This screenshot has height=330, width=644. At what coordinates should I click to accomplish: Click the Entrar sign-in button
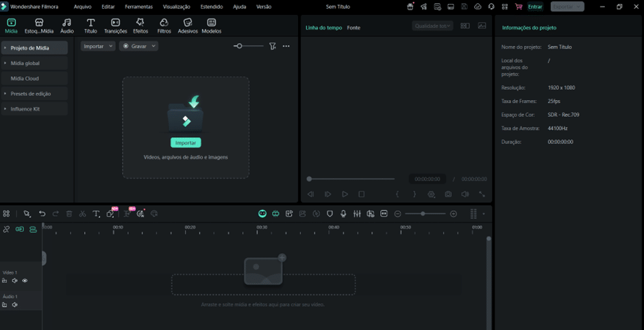(x=535, y=6)
